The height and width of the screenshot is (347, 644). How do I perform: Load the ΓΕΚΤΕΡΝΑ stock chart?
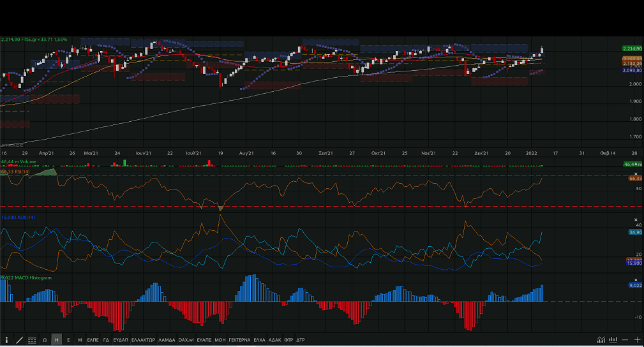tap(239, 340)
